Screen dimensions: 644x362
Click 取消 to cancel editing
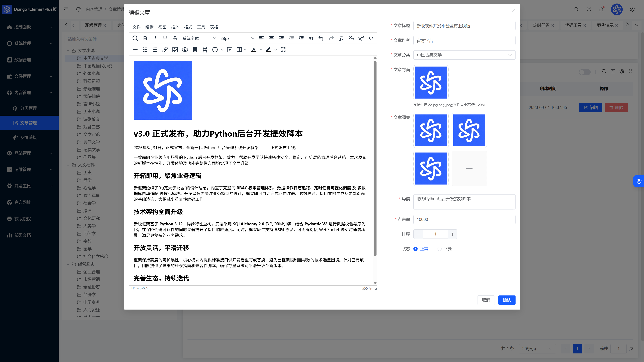[486, 300]
